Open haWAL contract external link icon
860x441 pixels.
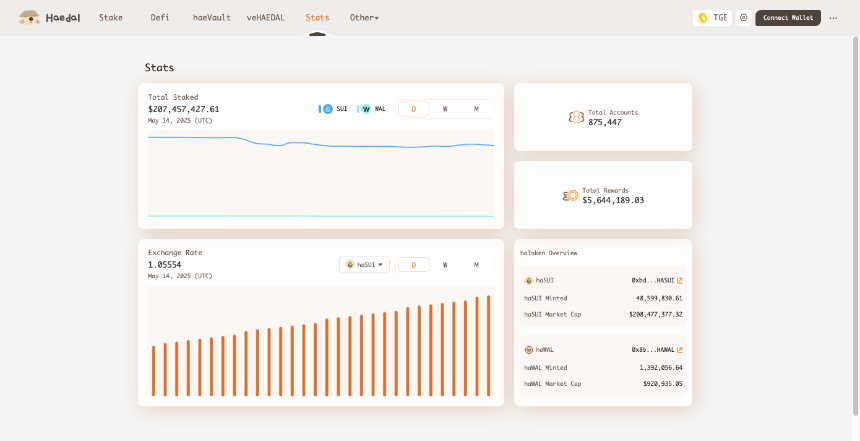tap(680, 349)
